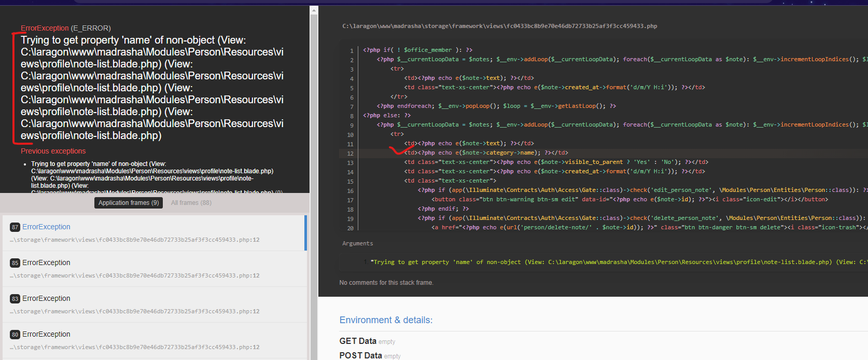Click the scrollbar up arrow of left panel
The width and height of the screenshot is (868, 360).
point(314,10)
